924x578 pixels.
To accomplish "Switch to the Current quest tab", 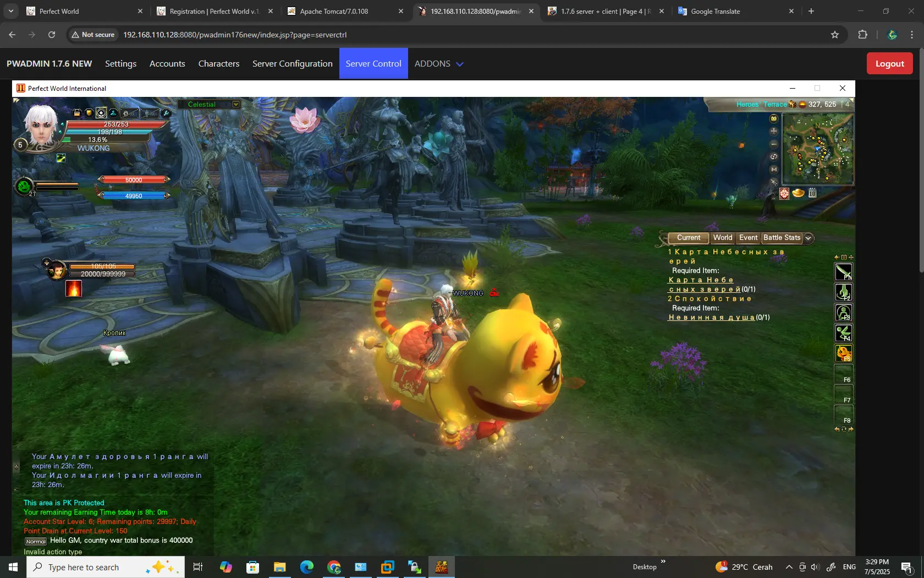I will pos(689,238).
